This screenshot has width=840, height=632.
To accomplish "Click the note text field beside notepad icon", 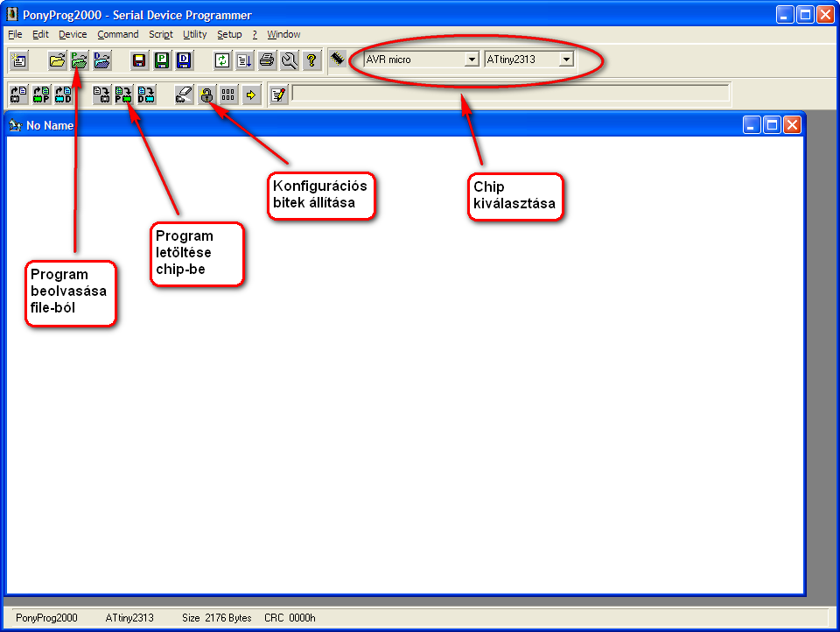I will coord(510,93).
